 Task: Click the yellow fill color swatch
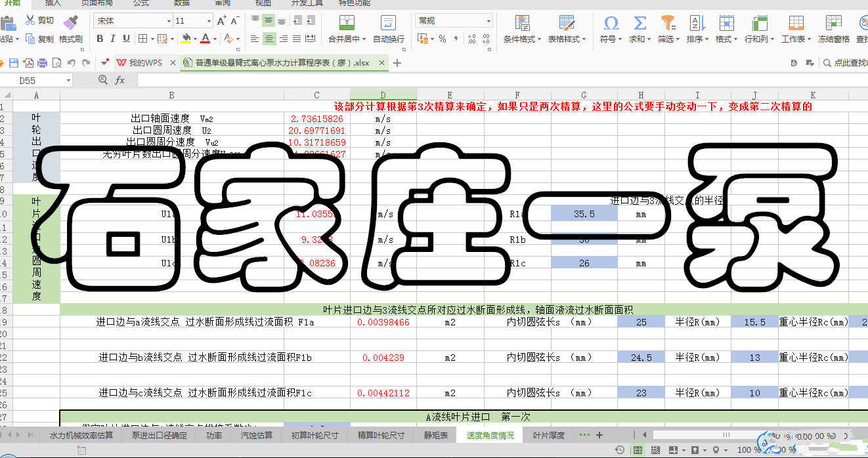point(186,39)
